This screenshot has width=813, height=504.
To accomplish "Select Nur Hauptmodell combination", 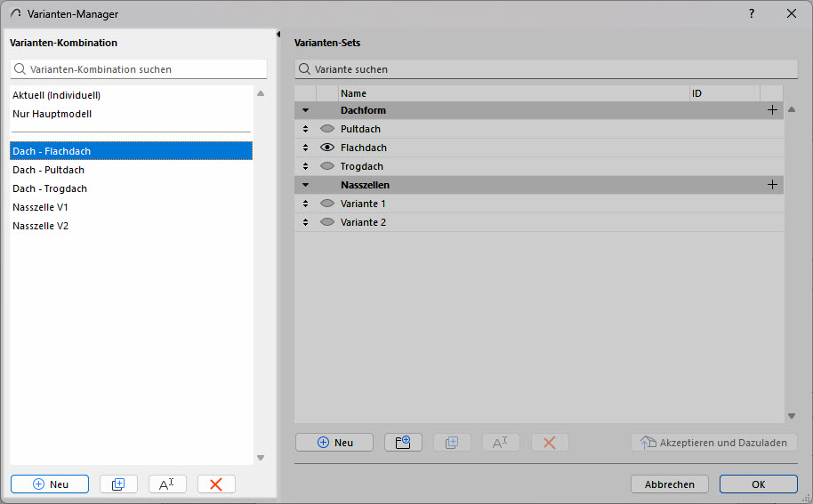I will point(131,114).
